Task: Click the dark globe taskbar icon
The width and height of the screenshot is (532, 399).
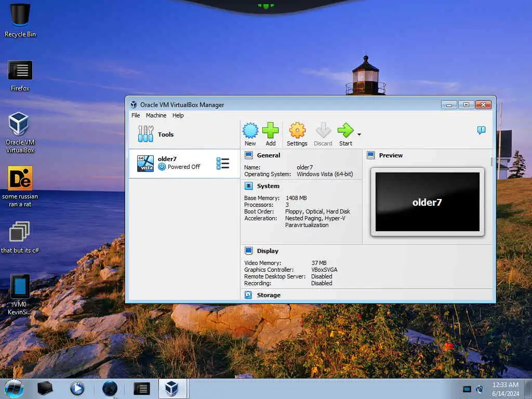Action: coord(110,389)
